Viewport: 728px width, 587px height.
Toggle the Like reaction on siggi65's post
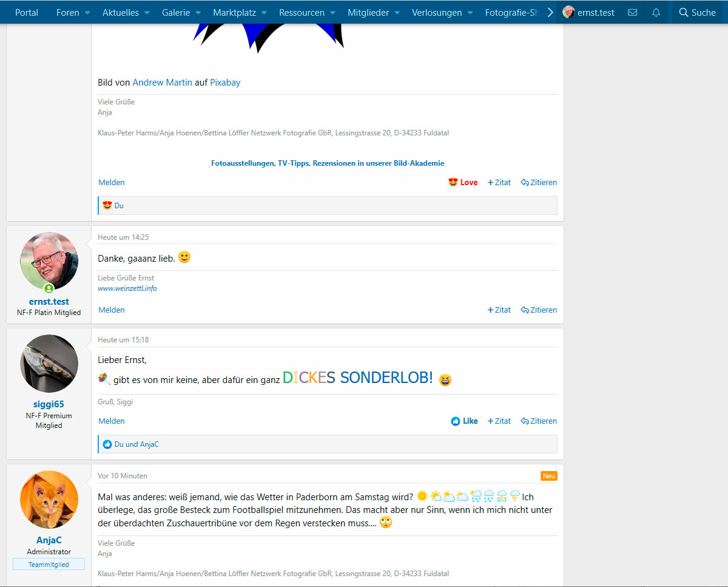(x=464, y=421)
